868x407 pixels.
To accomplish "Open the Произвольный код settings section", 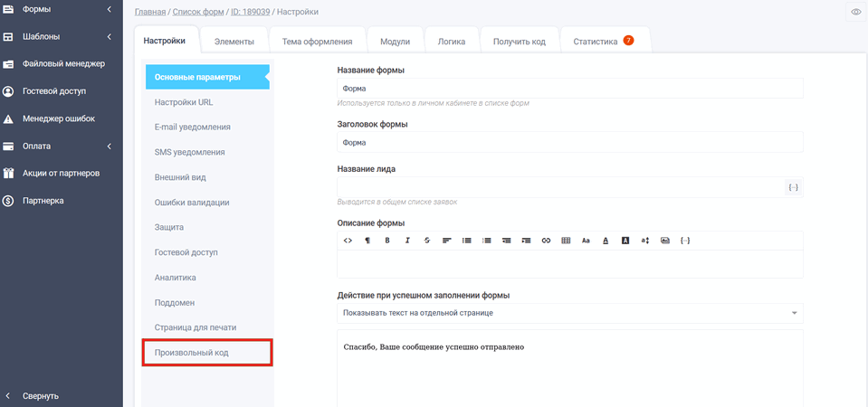I will 207,352.
